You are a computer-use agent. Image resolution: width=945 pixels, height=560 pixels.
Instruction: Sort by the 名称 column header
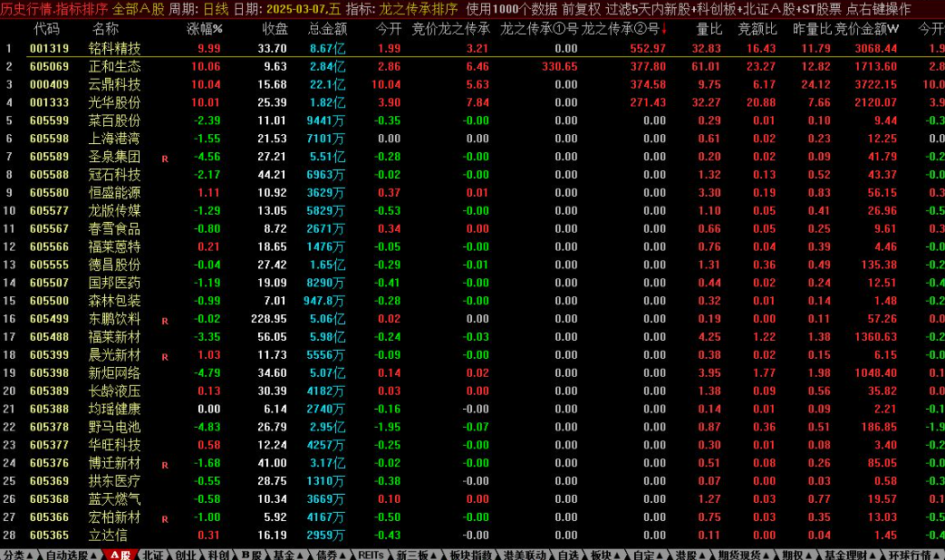pyautogui.click(x=105, y=29)
